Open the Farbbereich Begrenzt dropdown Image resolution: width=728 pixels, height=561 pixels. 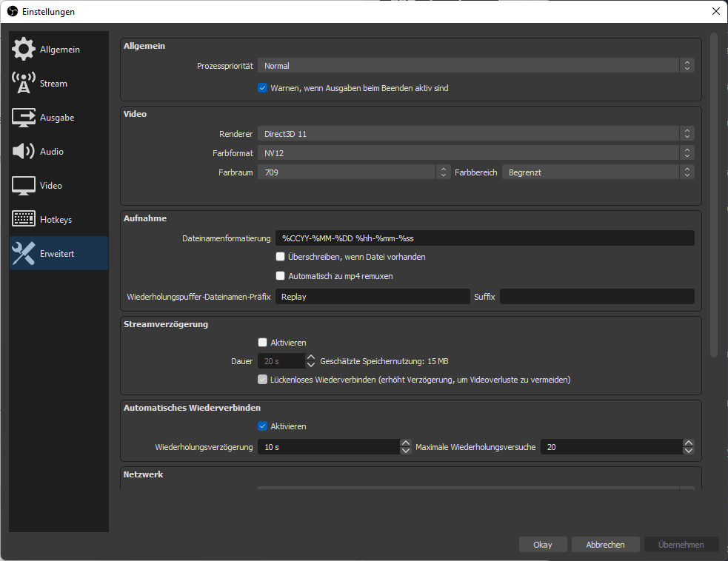(598, 172)
